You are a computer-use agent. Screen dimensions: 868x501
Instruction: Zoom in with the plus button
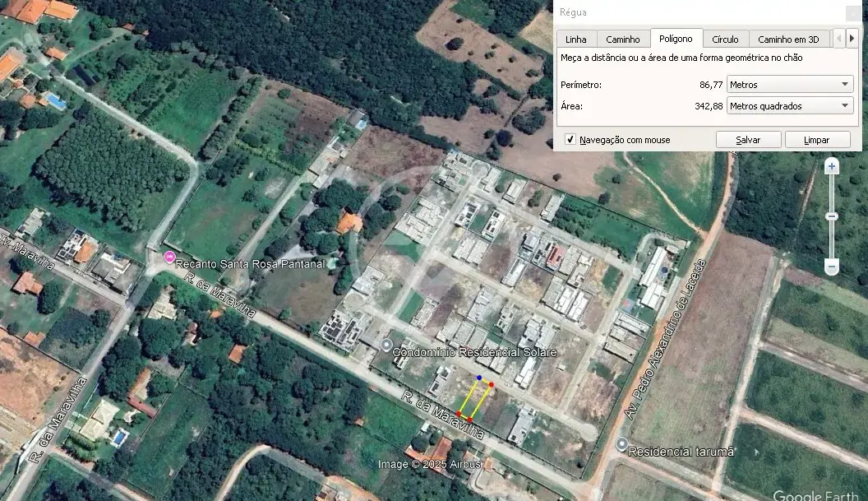(832, 166)
